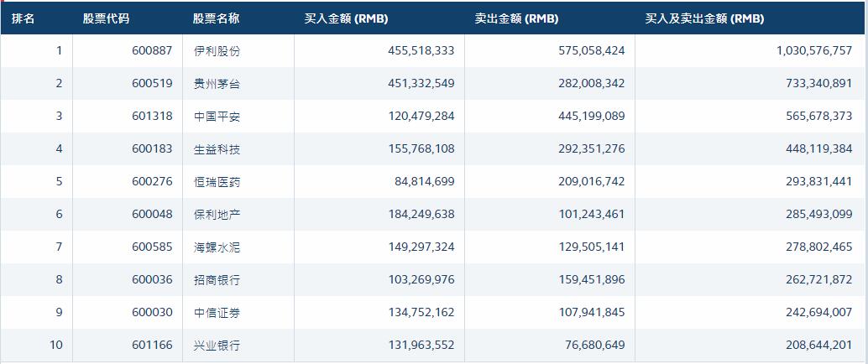Select stock name 贵州茅台
Image resolution: width=868 pixels, height=364 pixels.
[x=217, y=84]
